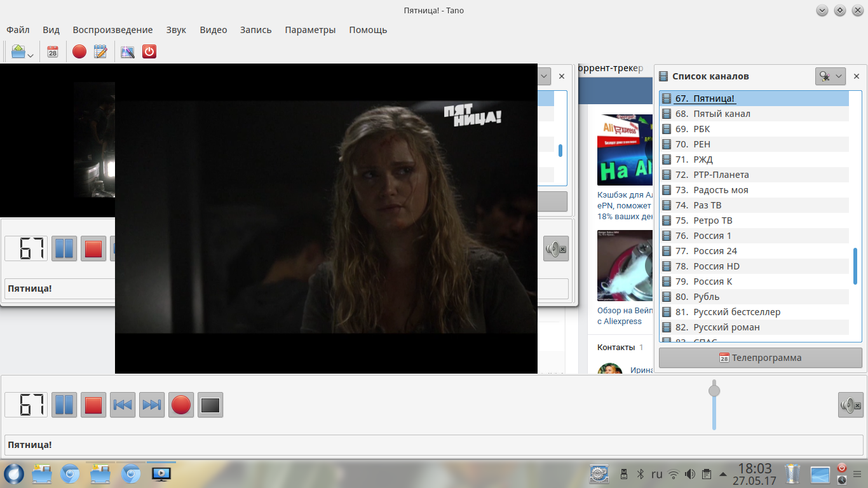Open the Помощь menu
868x488 pixels.
pos(368,30)
